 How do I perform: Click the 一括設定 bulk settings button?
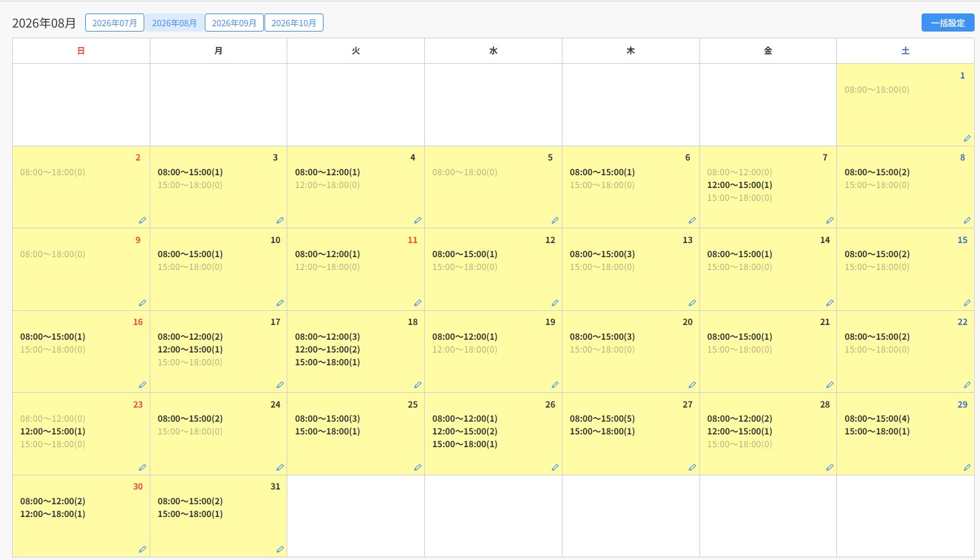coord(948,23)
